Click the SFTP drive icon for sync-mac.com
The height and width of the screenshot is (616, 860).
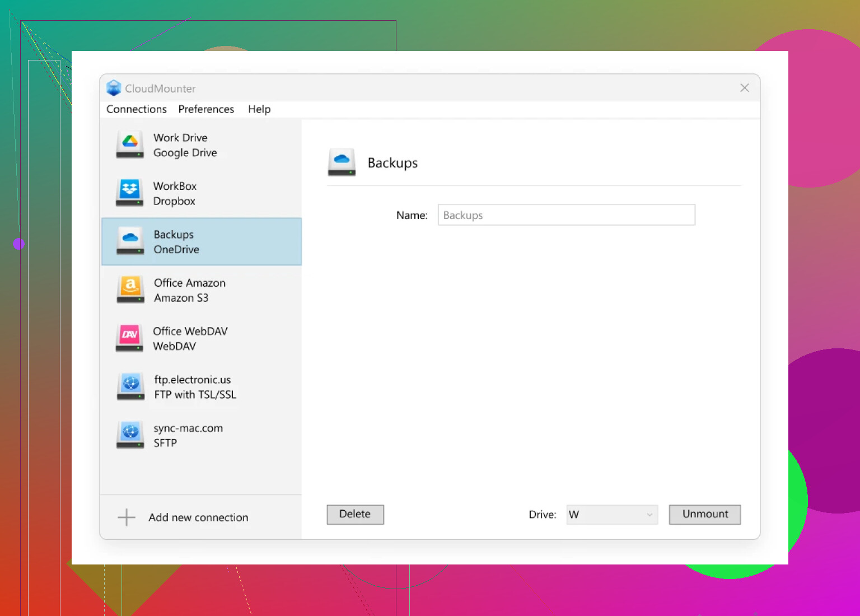[130, 435]
